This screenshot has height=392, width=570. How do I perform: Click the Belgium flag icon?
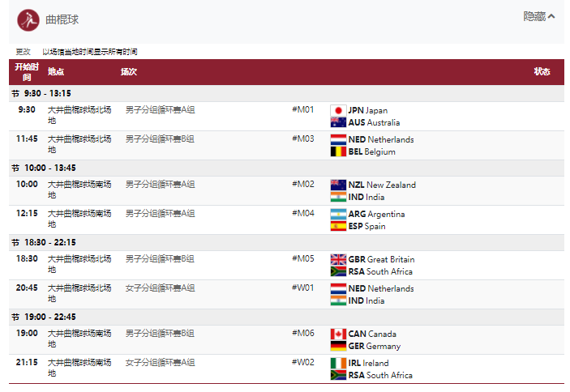pos(338,151)
